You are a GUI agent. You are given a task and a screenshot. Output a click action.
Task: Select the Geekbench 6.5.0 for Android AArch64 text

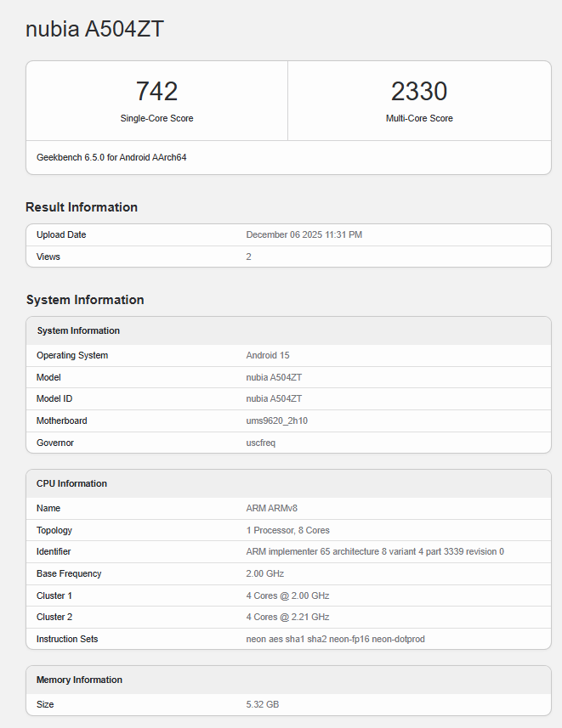[x=111, y=157]
